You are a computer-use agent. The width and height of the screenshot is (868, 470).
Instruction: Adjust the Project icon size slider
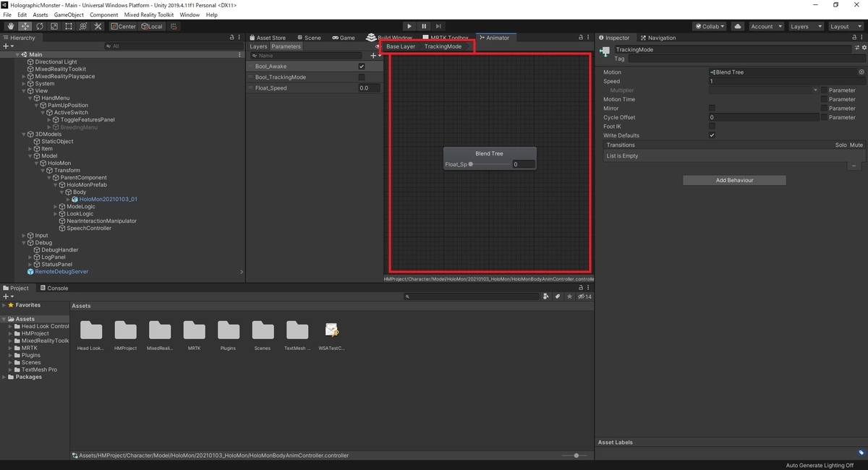(574, 456)
